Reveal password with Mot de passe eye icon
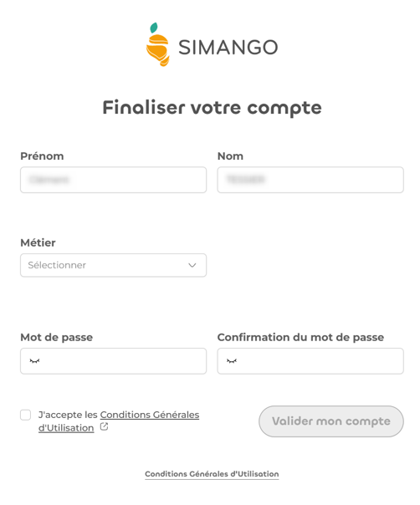 pos(34,361)
